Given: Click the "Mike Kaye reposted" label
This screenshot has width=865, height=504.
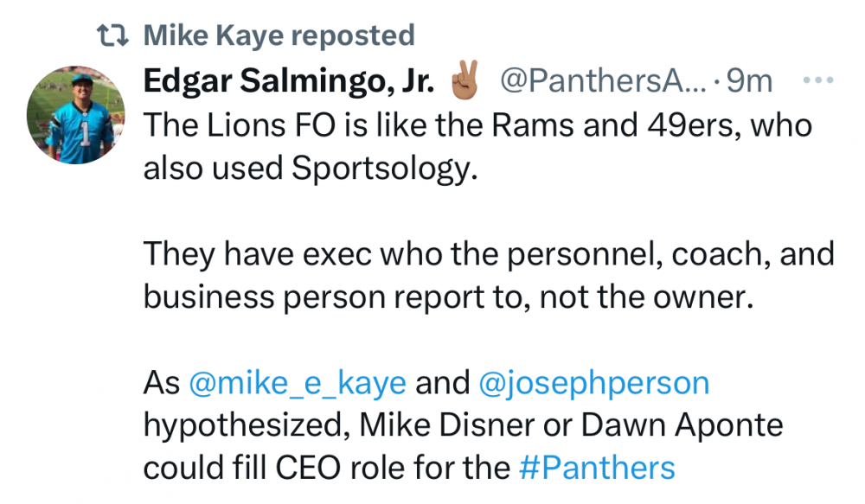Looking at the screenshot, I should point(279,35).
